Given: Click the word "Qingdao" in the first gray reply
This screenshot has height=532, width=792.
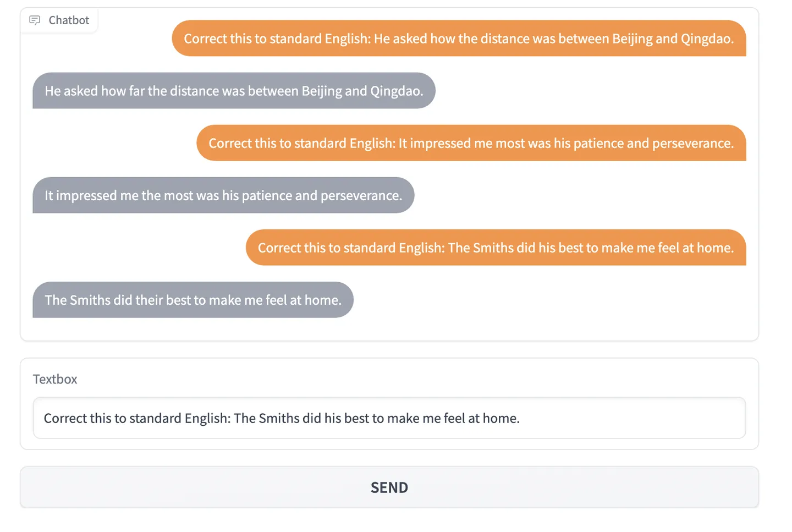Looking at the screenshot, I should click(396, 91).
